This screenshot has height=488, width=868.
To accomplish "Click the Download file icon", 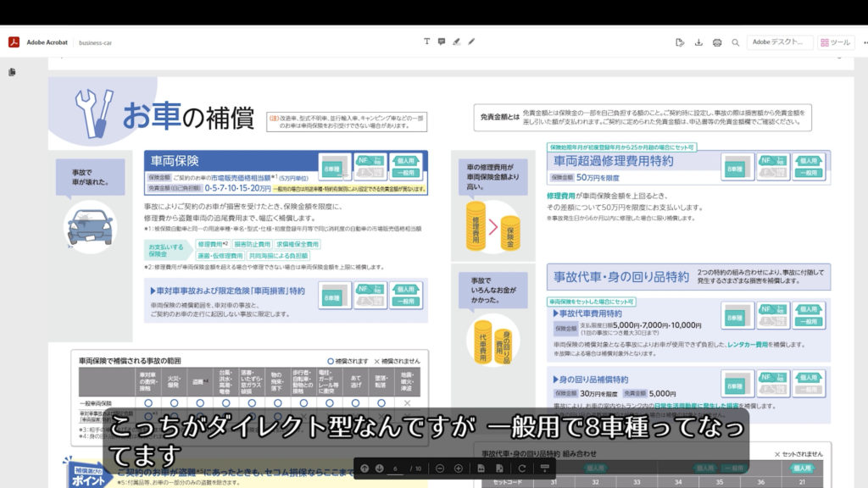I will pos(698,42).
